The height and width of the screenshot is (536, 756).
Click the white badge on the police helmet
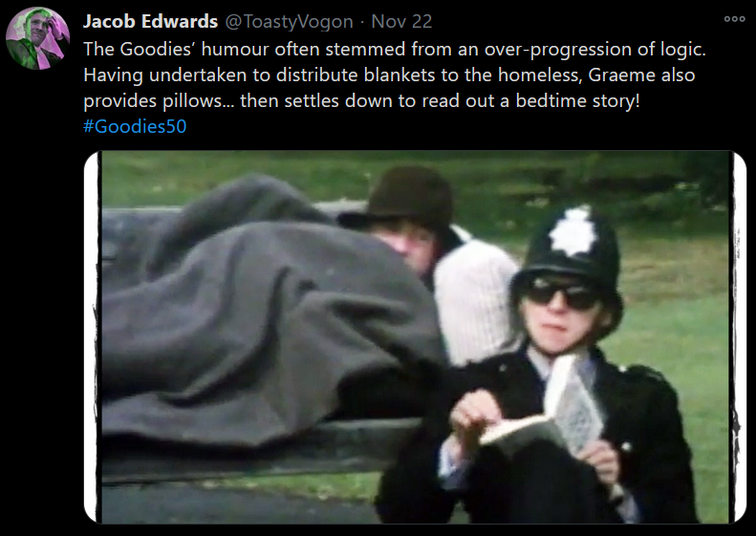573,230
